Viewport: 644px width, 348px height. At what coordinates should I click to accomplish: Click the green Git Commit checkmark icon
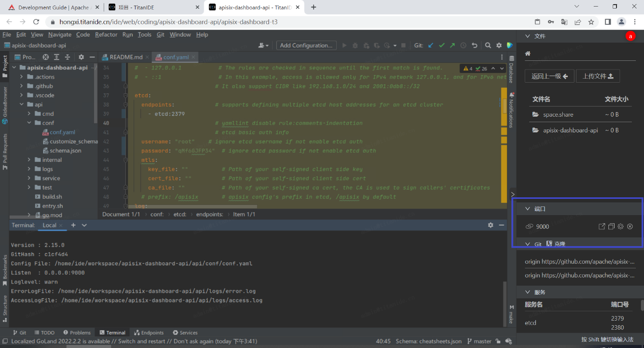pos(441,45)
